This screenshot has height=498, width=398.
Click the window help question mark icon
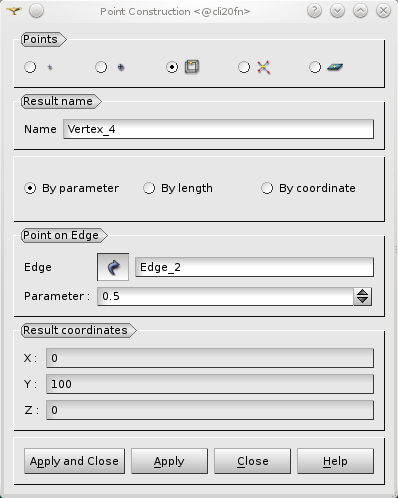(314, 11)
